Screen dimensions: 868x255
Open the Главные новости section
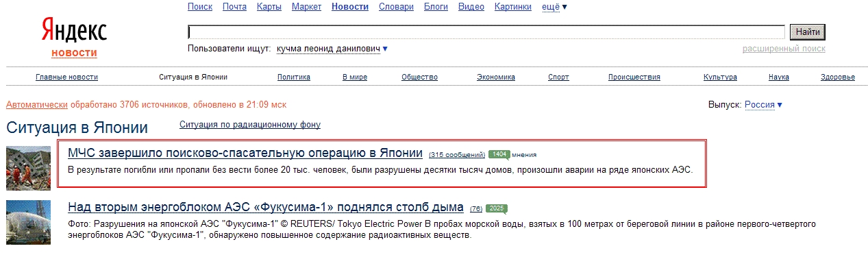(x=66, y=77)
